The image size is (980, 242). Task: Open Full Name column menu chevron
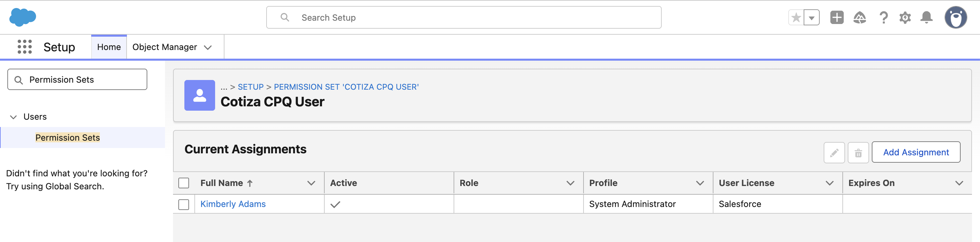311,183
